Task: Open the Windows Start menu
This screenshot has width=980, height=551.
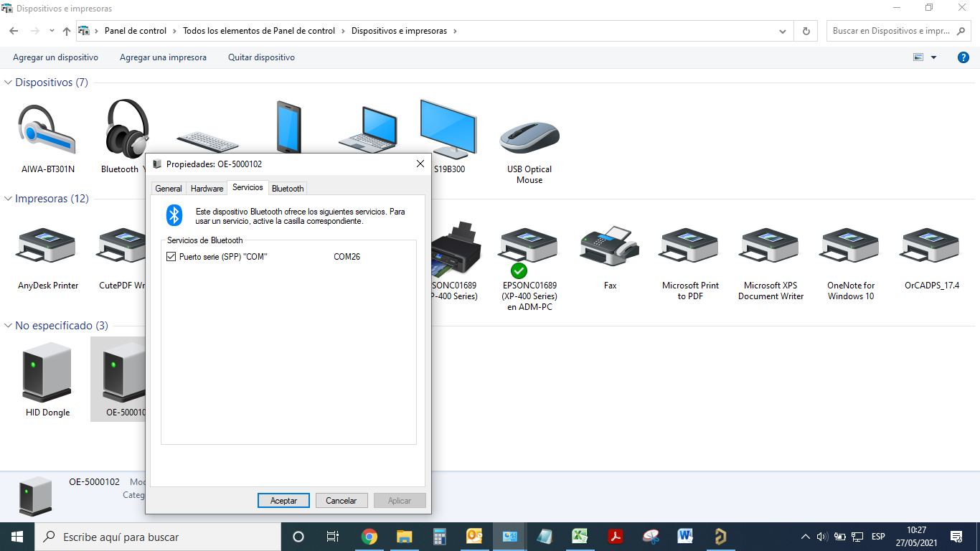Action: point(17,537)
